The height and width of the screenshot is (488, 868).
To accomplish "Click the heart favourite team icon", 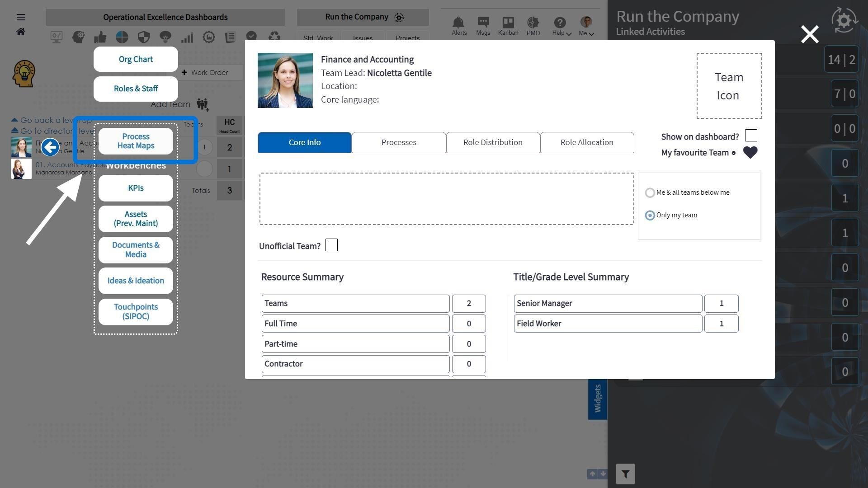I will coord(750,153).
